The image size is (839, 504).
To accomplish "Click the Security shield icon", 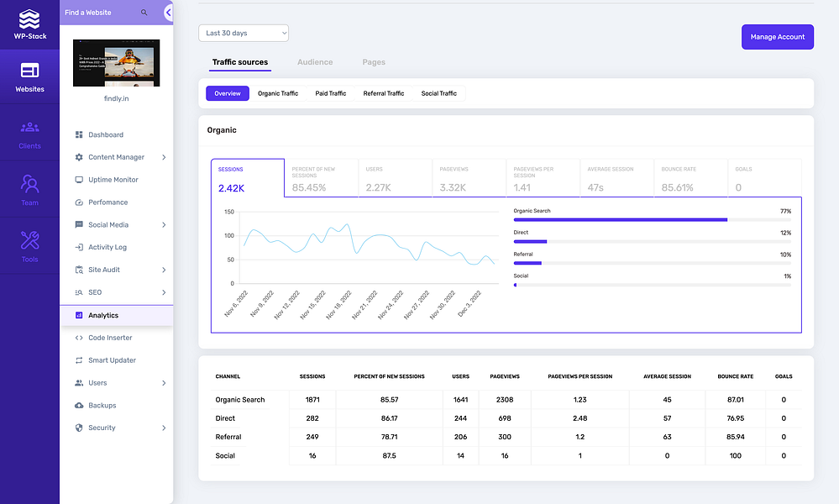I will 79,428.
